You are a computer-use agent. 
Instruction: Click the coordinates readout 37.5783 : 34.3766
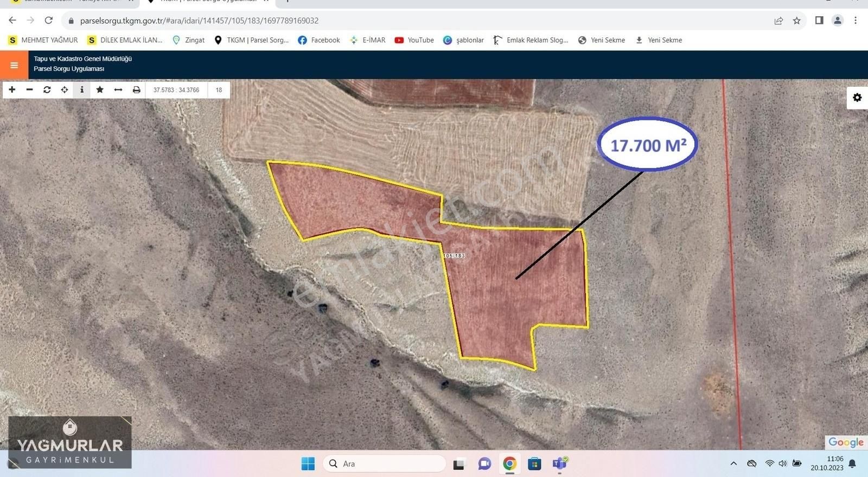click(176, 90)
